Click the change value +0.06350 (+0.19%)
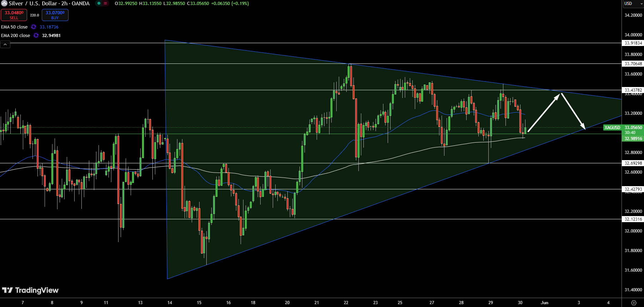This screenshot has height=307, width=644. coord(230,4)
